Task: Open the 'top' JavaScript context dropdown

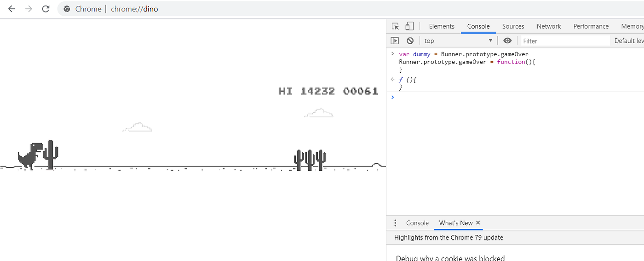Action: coord(458,41)
